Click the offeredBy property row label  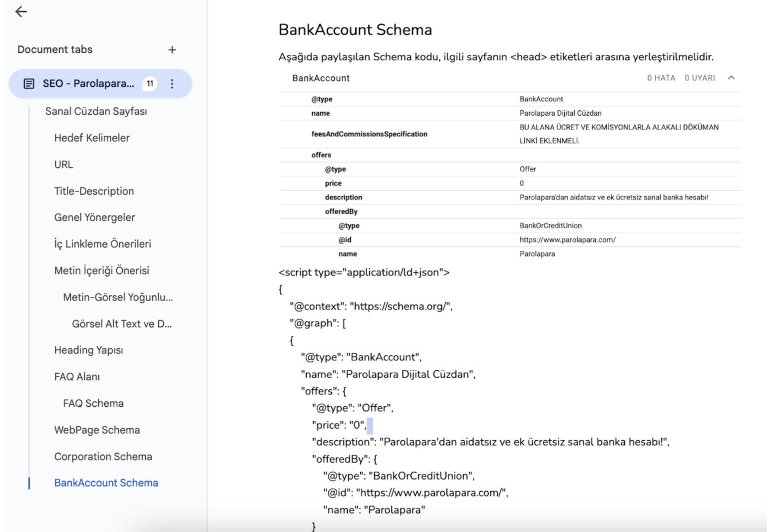(x=341, y=212)
